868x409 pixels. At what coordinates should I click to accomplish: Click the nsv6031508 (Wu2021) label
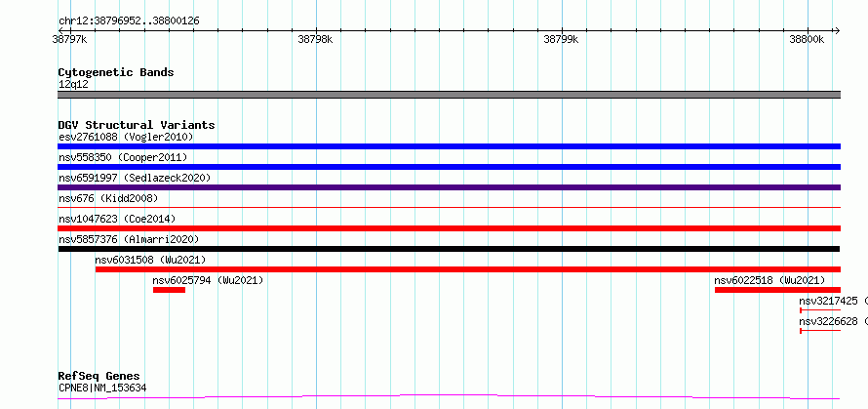pyautogui.click(x=150, y=260)
